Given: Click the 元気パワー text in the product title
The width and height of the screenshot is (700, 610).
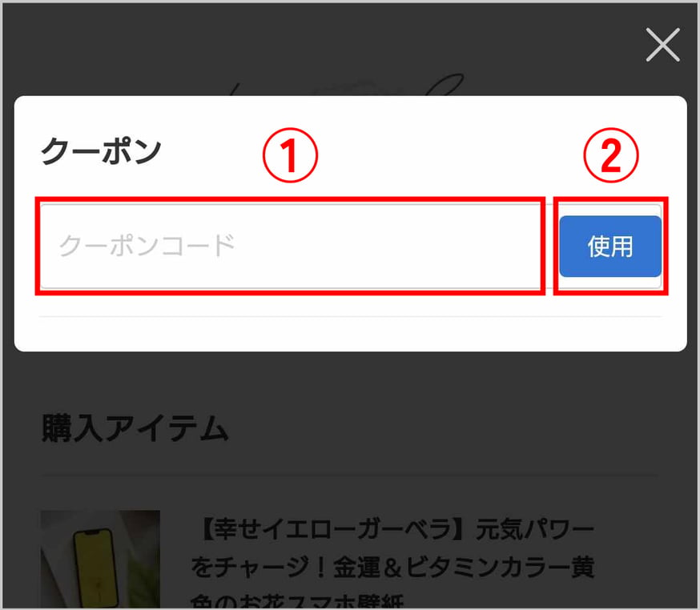Looking at the screenshot, I should [x=535, y=529].
